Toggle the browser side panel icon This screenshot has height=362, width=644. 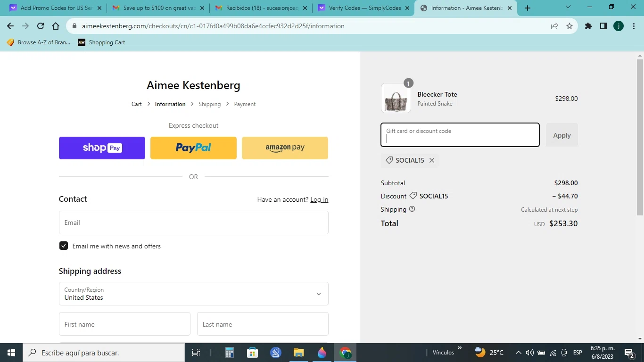[603, 26]
